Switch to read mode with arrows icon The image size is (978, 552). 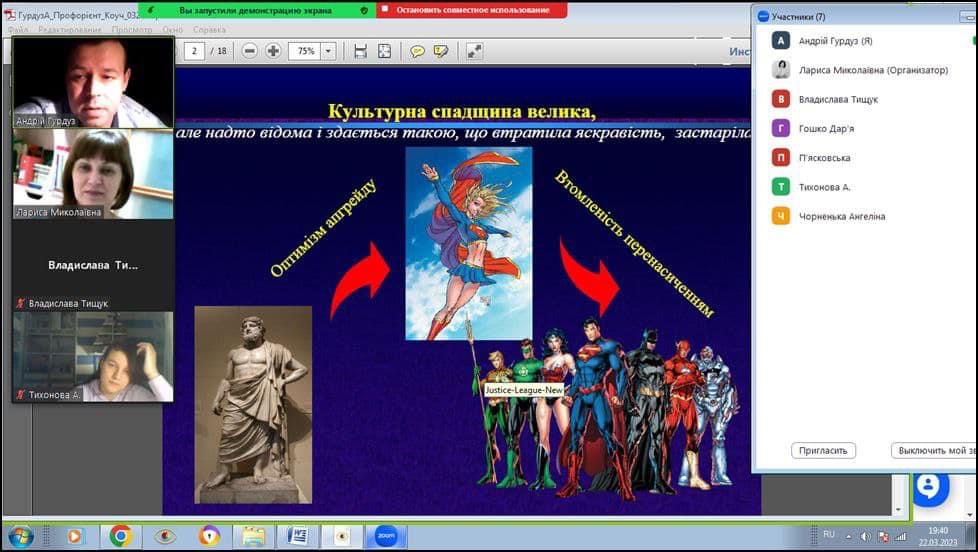click(x=474, y=51)
